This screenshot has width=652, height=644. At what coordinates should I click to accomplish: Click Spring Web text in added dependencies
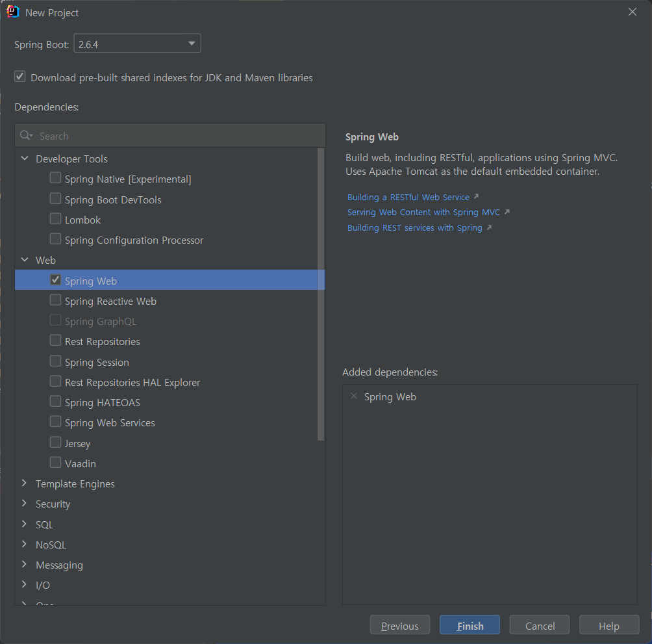point(390,397)
